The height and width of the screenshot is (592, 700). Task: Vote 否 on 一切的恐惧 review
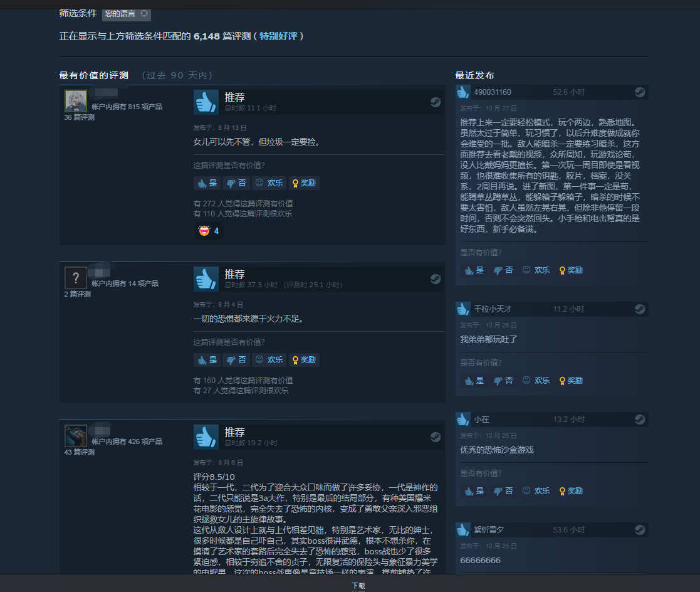click(x=236, y=360)
